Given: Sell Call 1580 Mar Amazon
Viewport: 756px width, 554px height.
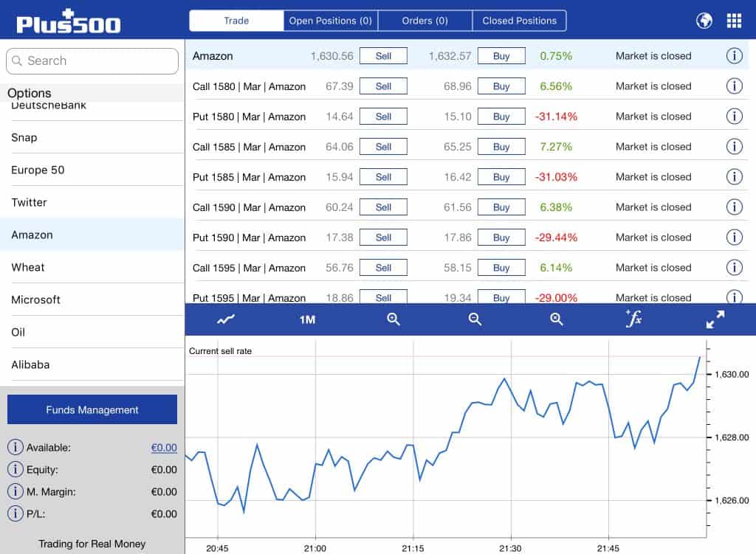Looking at the screenshot, I should point(383,86).
